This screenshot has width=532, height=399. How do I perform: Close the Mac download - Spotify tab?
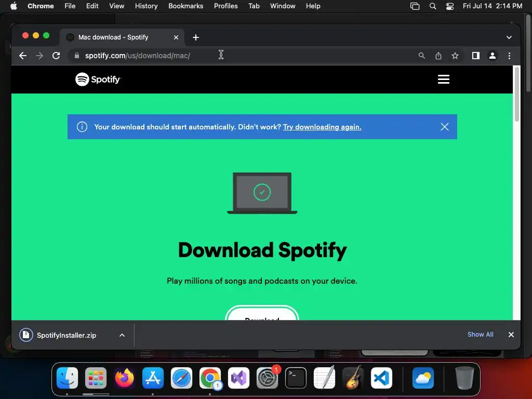pos(176,37)
